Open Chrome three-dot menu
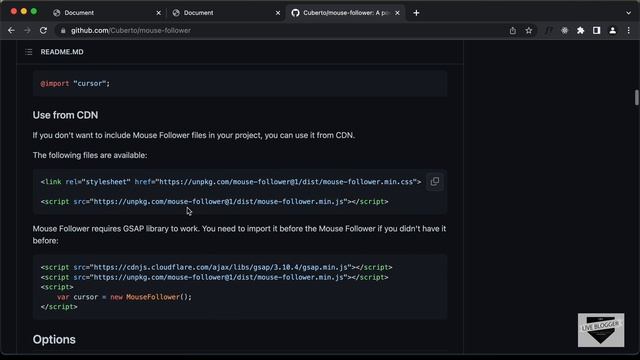This screenshot has width=640, height=360. 629,31
